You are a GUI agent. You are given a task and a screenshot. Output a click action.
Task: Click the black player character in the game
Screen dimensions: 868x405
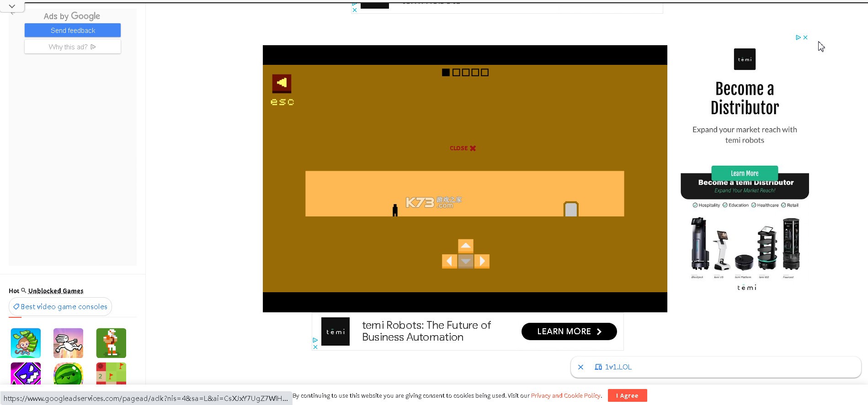click(x=395, y=210)
